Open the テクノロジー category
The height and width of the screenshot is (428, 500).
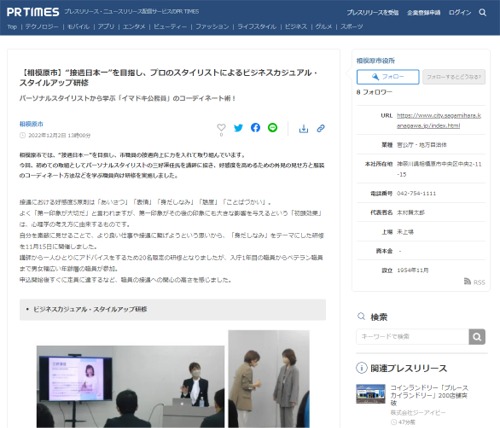coord(42,27)
